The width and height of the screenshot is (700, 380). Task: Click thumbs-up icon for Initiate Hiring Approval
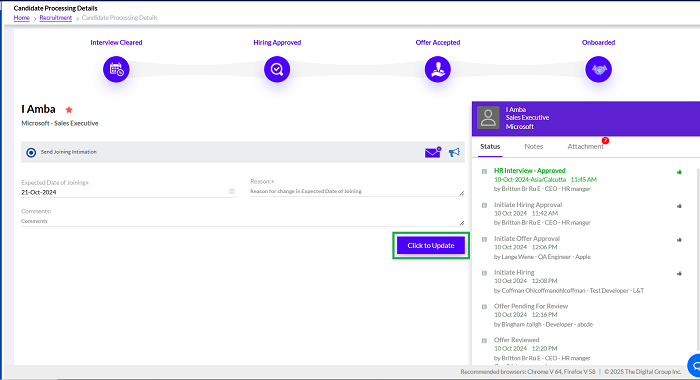pos(679,206)
